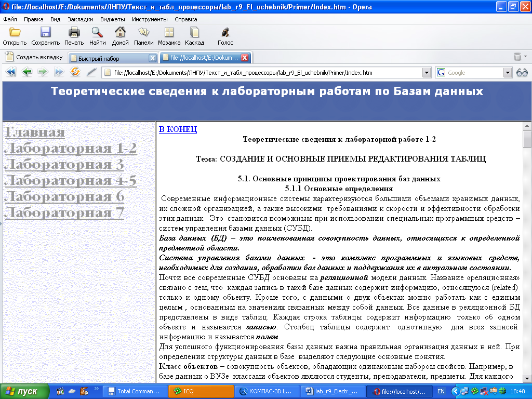Click the content scrollbar up arrow

pyautogui.click(x=527, y=126)
